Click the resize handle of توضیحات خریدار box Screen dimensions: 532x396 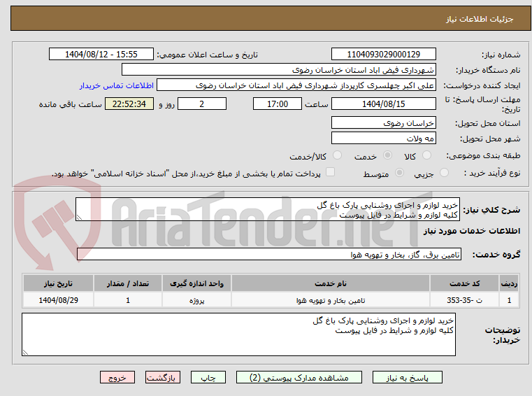[25, 353]
